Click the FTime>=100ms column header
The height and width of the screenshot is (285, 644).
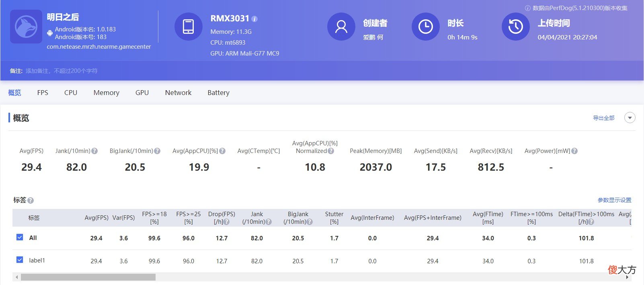tap(531, 218)
